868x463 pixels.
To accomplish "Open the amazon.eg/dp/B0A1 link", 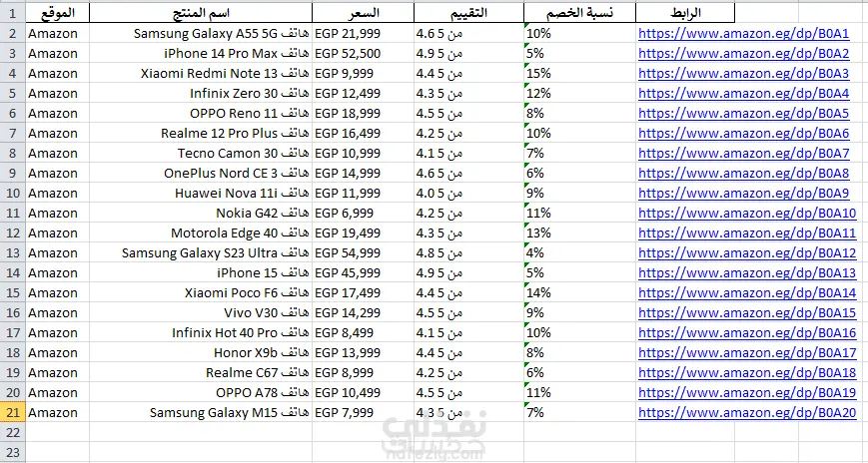I will coord(742,33).
